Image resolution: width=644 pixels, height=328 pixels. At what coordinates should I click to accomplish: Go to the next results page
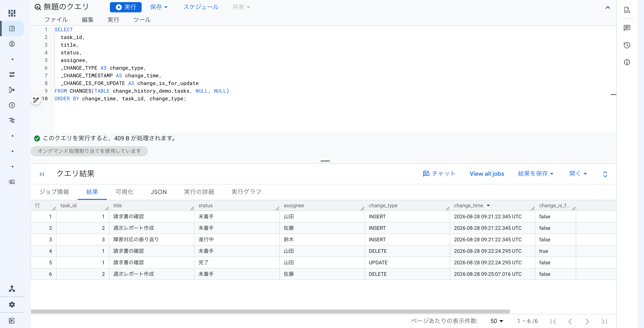coord(587,321)
